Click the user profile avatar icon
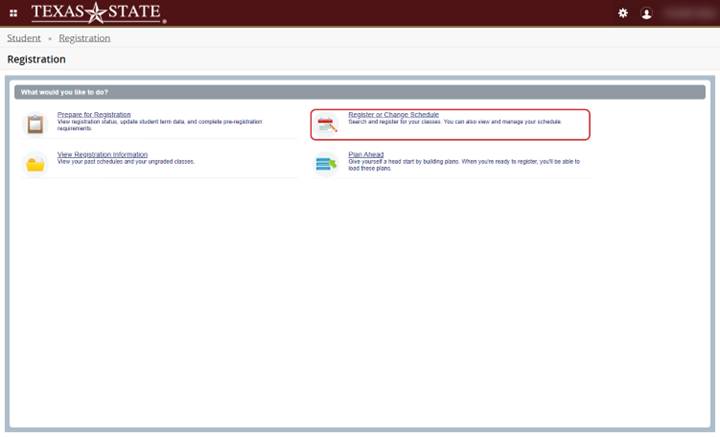 click(x=647, y=13)
